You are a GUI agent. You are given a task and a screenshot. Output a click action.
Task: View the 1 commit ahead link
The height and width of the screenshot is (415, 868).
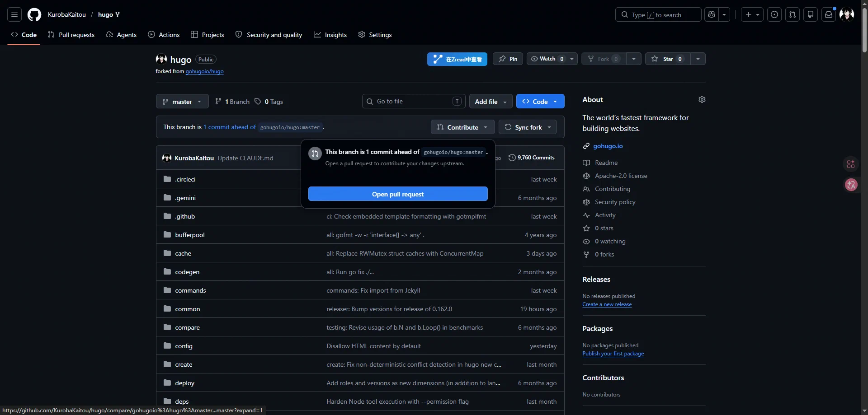pyautogui.click(x=230, y=127)
